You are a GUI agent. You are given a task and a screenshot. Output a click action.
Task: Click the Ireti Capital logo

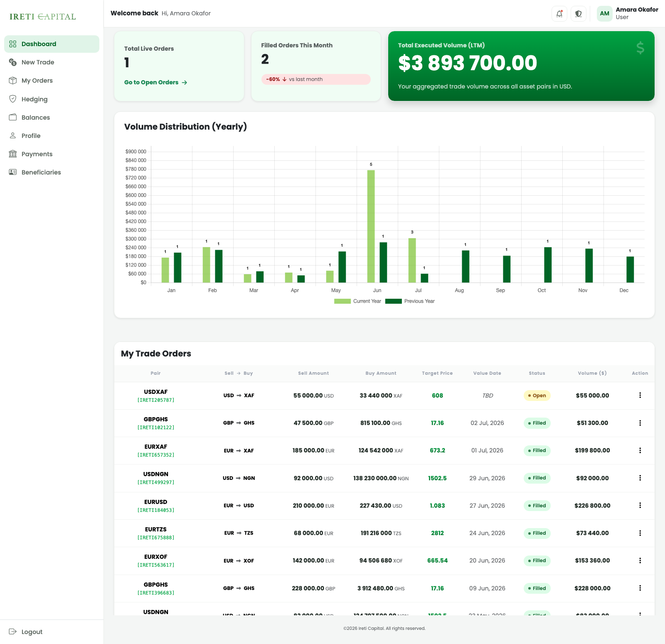tap(43, 17)
